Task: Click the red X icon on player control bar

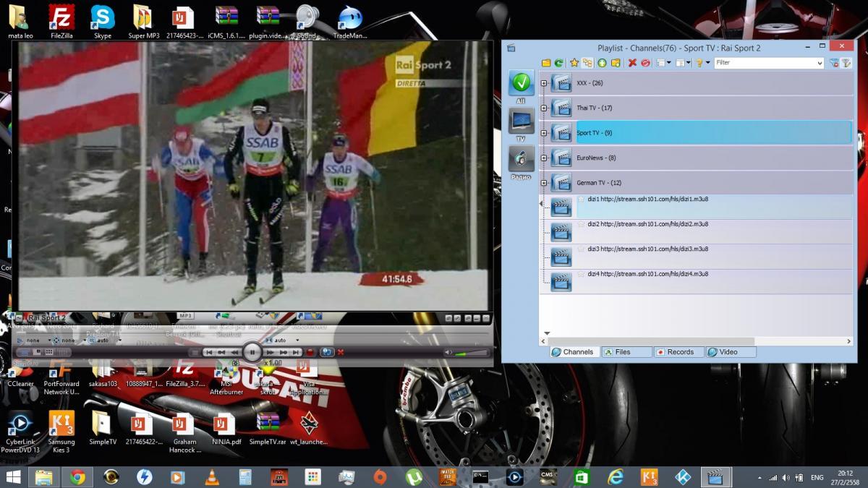Action: coord(341,352)
